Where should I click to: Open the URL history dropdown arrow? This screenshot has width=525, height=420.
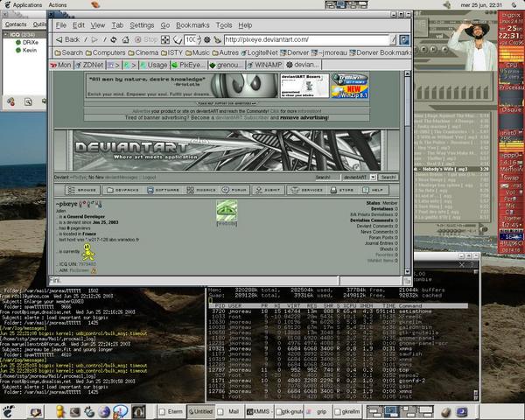click(393, 40)
